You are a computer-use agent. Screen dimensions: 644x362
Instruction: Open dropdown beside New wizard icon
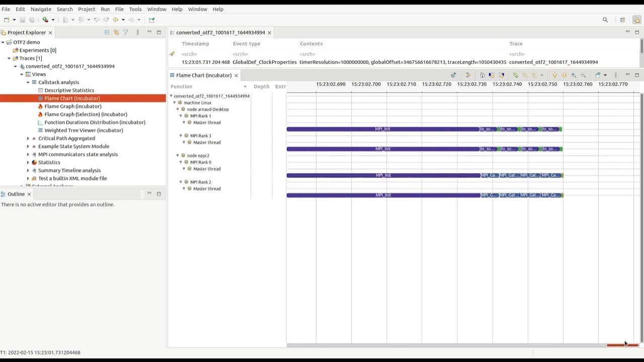coord(14,20)
